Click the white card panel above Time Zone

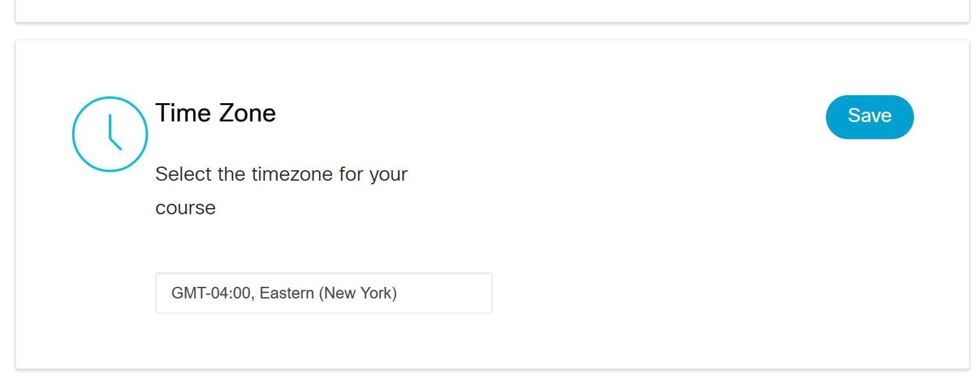[492, 10]
